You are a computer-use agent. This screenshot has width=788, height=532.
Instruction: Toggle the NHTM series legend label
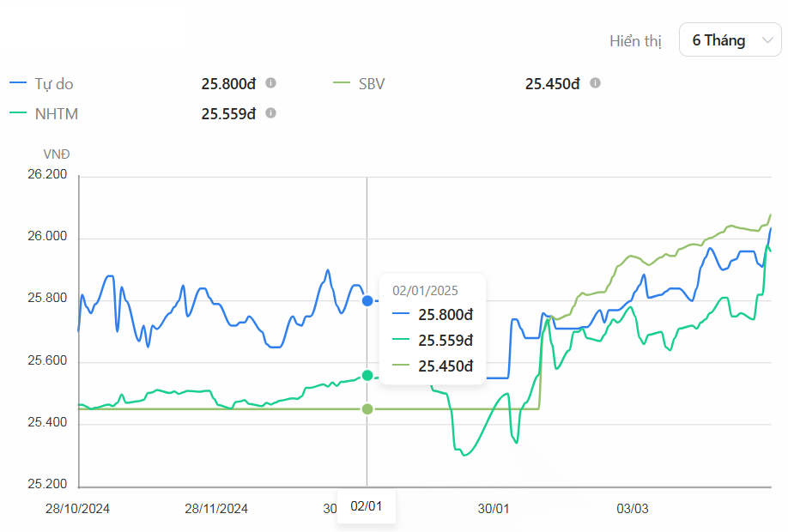(x=57, y=113)
